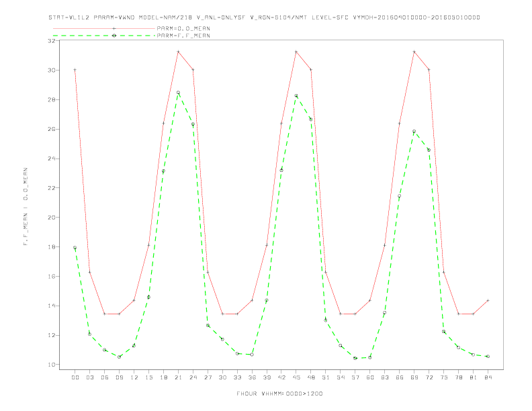
Task: Click the 36 forecast hour label on horizontal axis
Action: tap(252, 377)
